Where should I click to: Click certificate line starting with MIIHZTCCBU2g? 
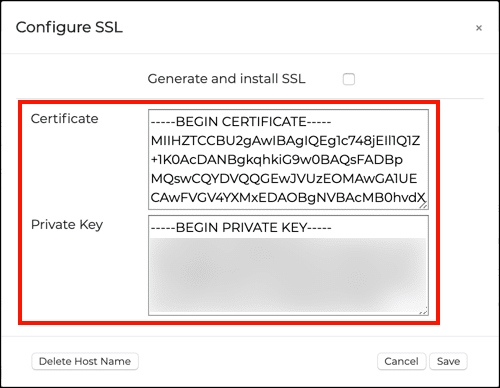285,141
